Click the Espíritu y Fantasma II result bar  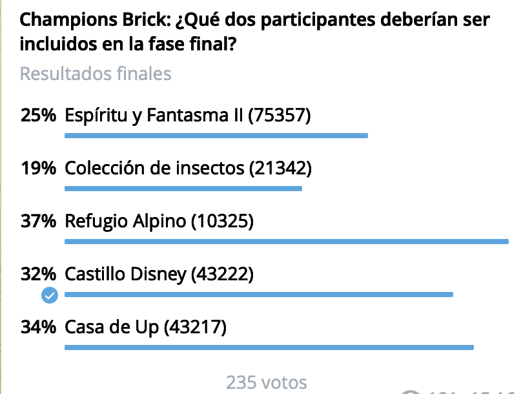216,136
